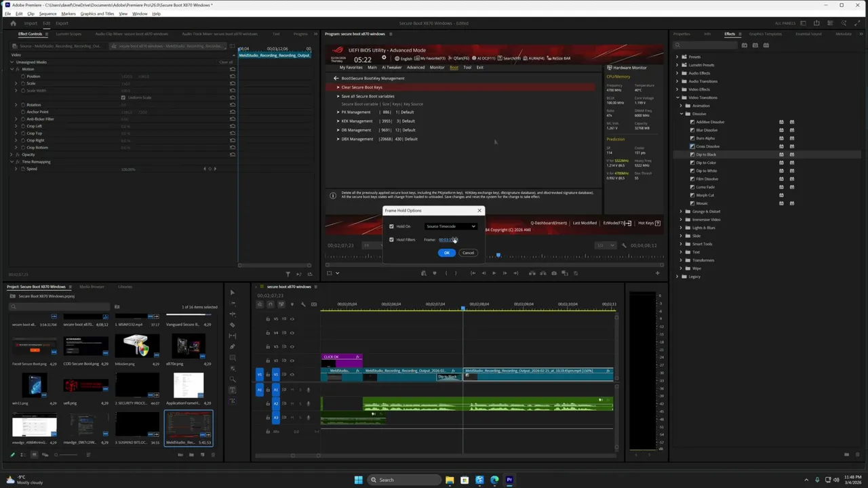
Task: Toggle V2 track output eye
Action: 292,361
